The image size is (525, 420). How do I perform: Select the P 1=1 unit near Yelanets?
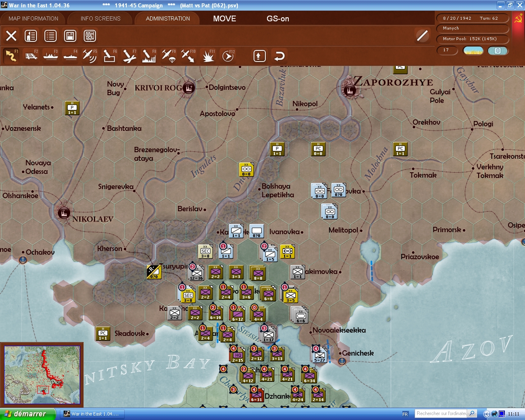pos(72,108)
